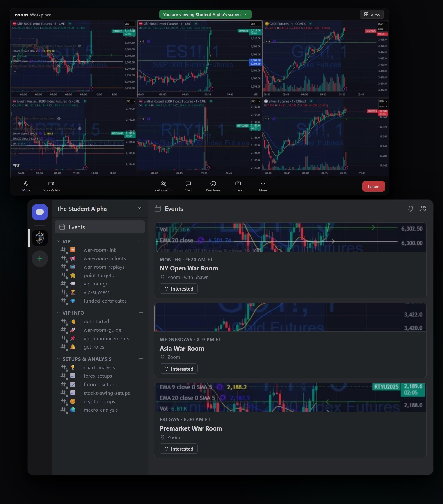Add a server with plus icon

coord(40,259)
